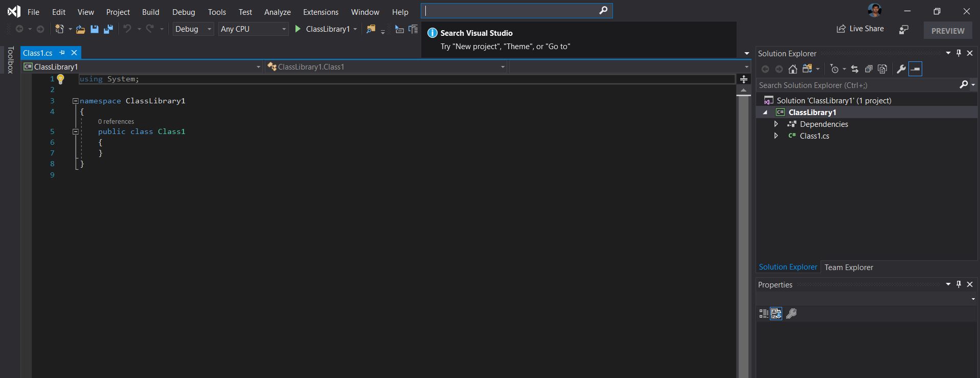Open the Edit menu
This screenshot has height=378, width=980.
coord(59,12)
